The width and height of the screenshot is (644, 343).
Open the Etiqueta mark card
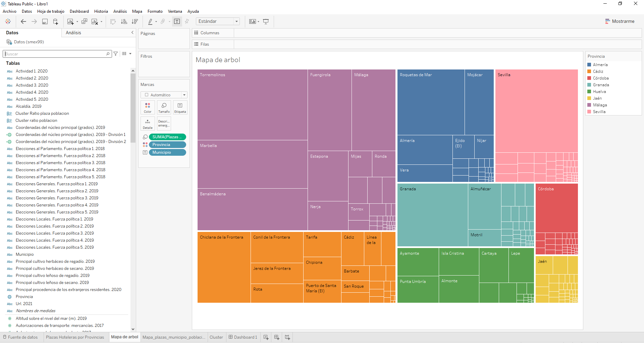tap(180, 107)
